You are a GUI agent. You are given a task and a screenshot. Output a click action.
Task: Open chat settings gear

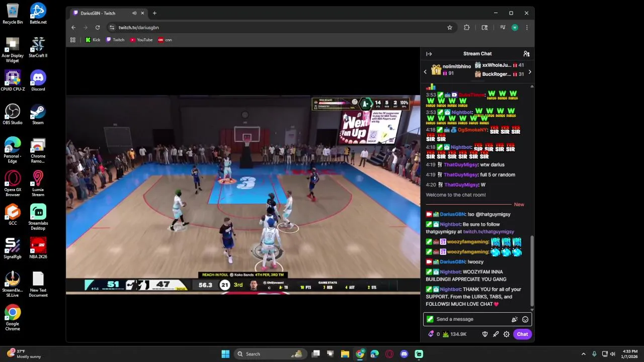pyautogui.click(x=507, y=334)
